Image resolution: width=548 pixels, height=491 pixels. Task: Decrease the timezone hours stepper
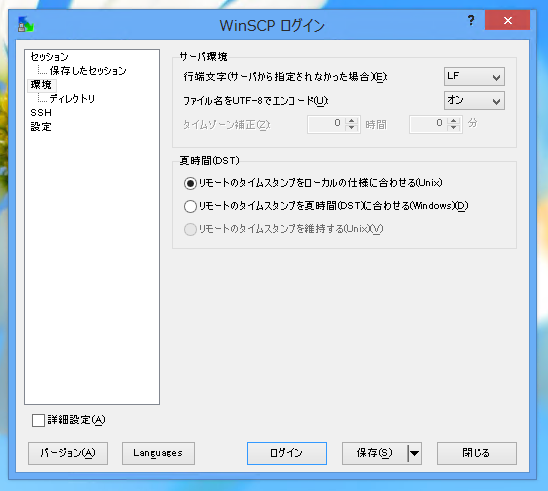[x=352, y=128]
